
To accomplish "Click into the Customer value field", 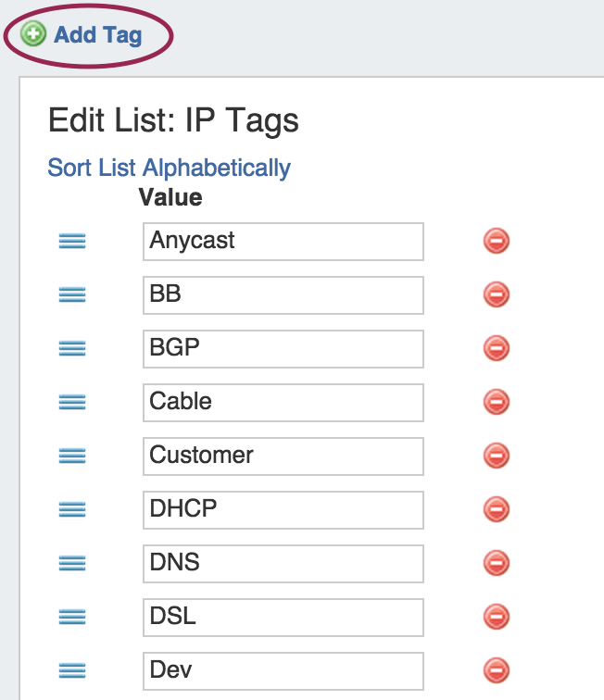I will [283, 456].
